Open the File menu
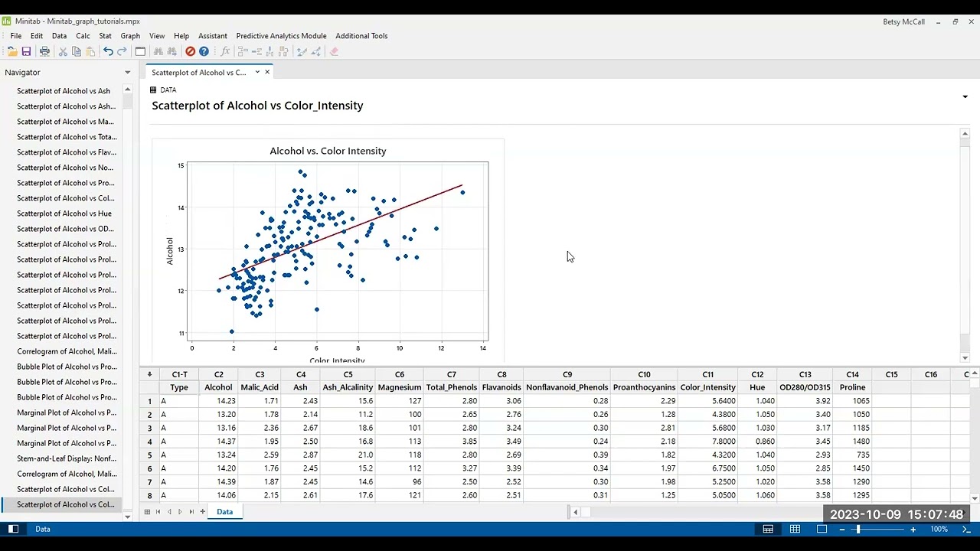980x551 pixels. [x=16, y=36]
